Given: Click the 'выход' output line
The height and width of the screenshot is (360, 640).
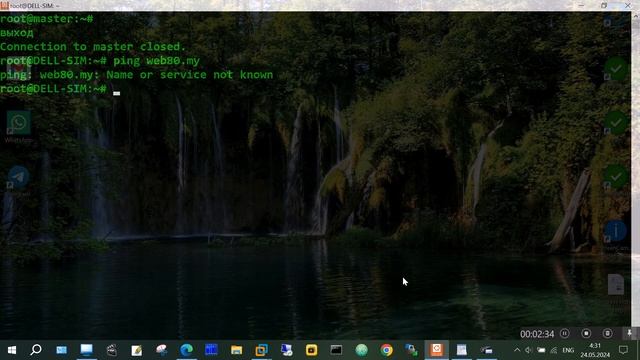Looking at the screenshot, I should pyautogui.click(x=17, y=33).
